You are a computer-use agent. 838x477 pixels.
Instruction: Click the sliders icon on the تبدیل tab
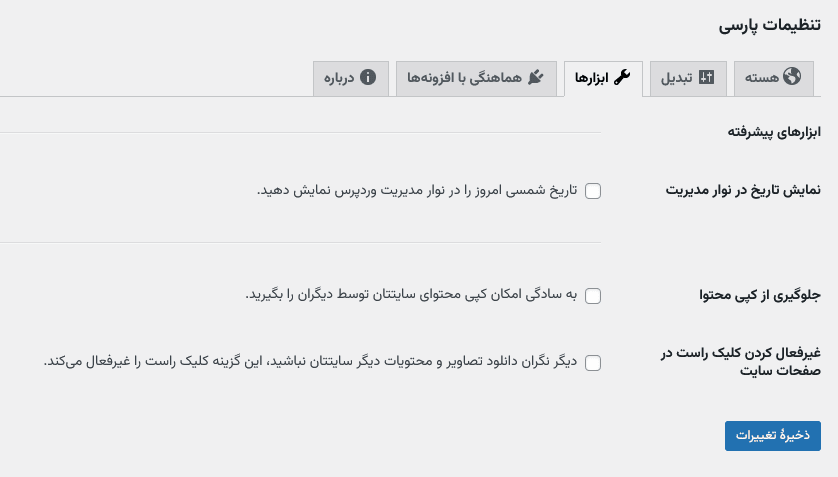tap(706, 77)
